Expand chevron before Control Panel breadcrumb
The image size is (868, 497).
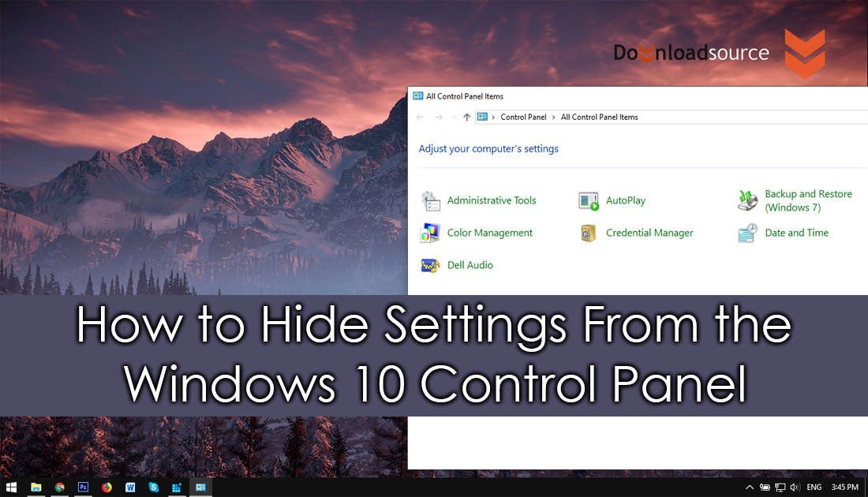click(493, 118)
